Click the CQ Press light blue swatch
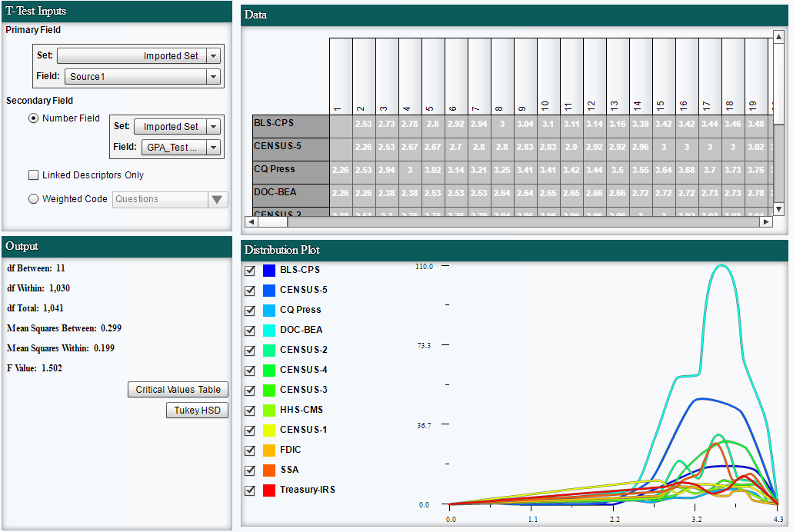Screen dimensions: 793x532 (x=269, y=311)
